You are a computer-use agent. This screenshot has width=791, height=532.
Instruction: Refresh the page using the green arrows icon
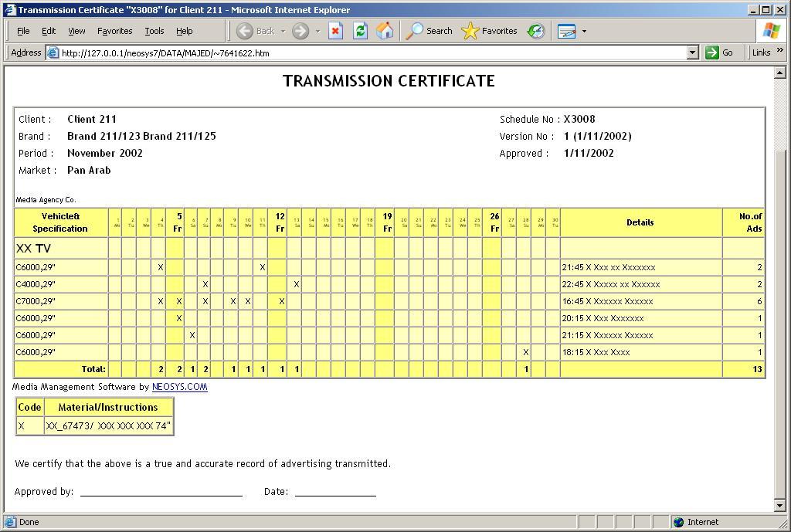click(360, 31)
